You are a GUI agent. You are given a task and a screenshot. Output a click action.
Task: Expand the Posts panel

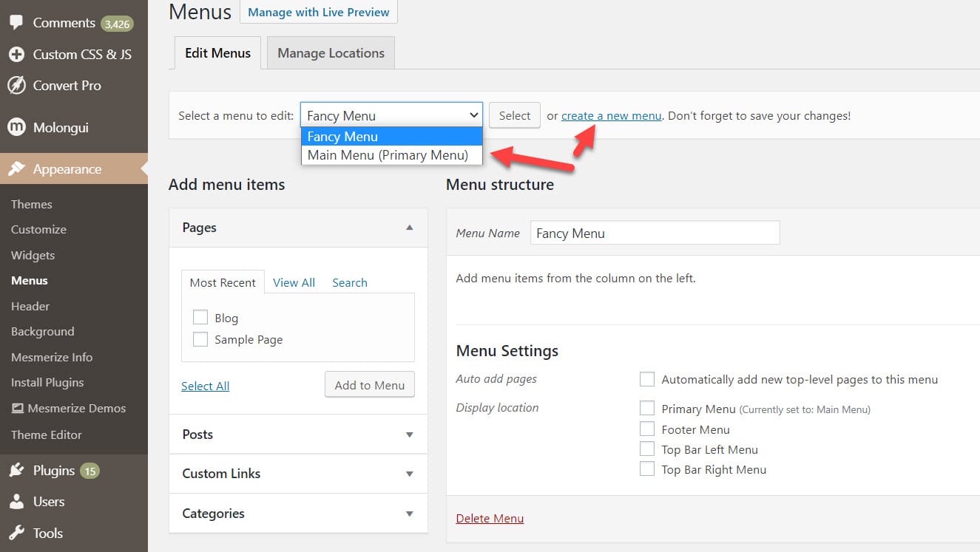(x=297, y=434)
